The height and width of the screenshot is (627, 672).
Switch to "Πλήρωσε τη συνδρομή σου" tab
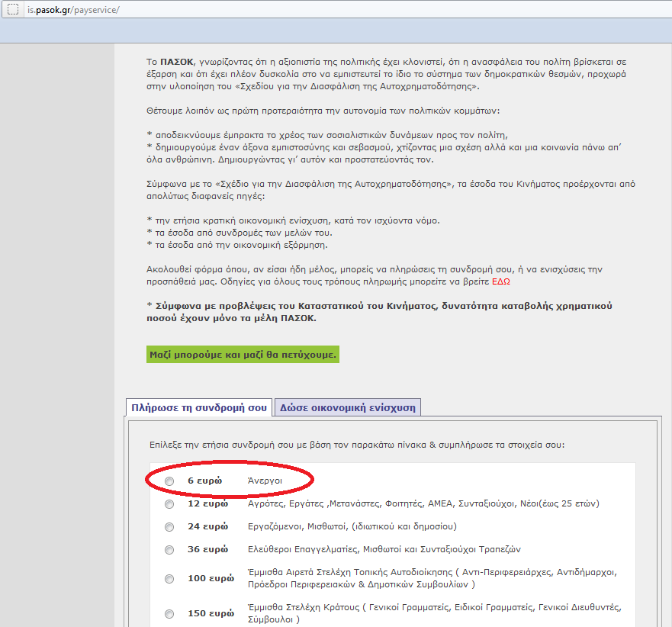pos(199,407)
